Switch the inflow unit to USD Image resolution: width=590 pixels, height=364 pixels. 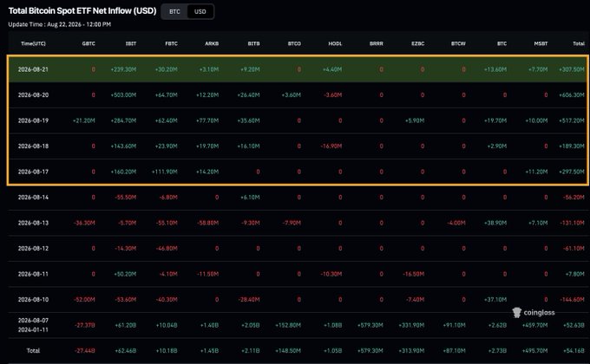pos(200,11)
